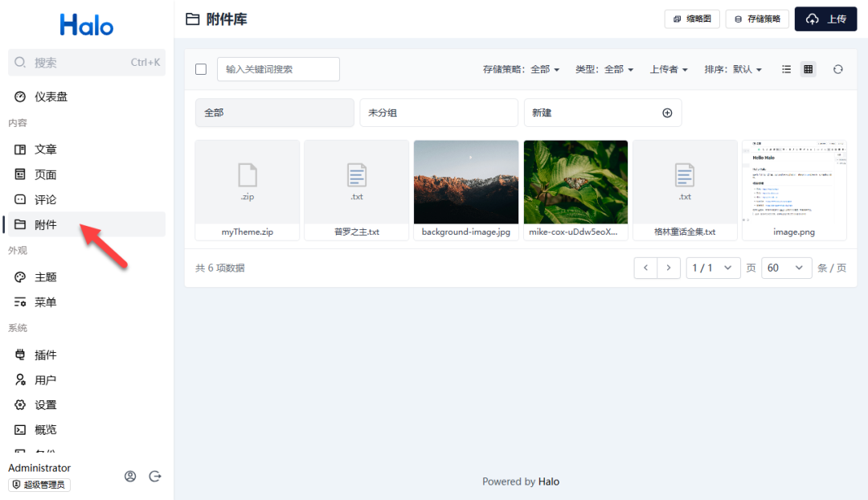Go to next page arrow
This screenshot has width=868, height=500.
click(669, 268)
